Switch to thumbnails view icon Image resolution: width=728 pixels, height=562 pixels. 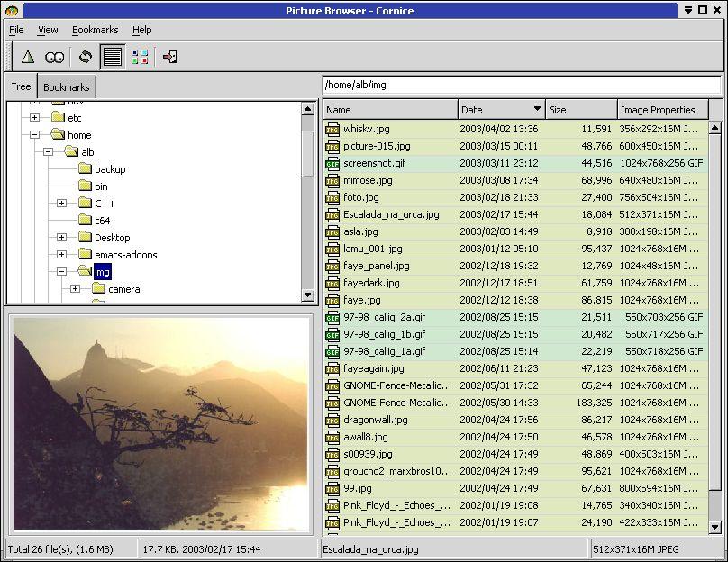140,57
